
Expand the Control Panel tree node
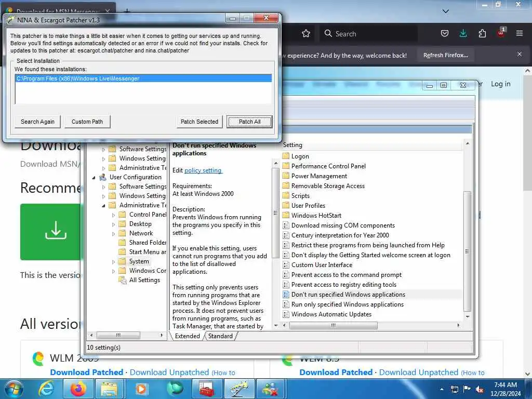click(113, 215)
